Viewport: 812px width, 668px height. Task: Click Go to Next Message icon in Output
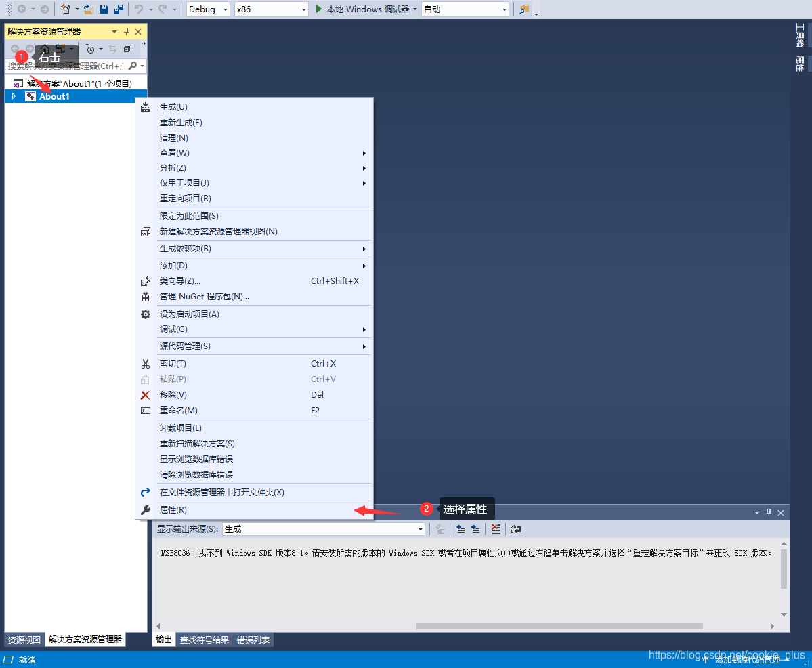click(475, 529)
